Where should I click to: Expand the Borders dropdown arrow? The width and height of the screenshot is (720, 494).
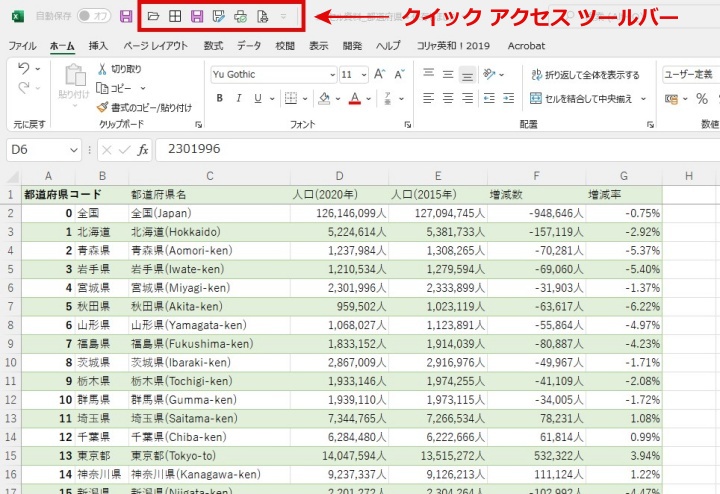[305, 98]
